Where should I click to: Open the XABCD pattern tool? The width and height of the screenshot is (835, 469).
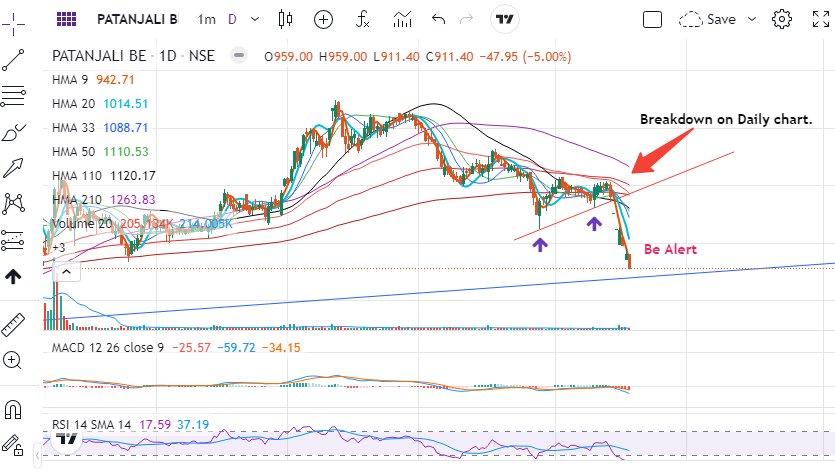click(13, 204)
